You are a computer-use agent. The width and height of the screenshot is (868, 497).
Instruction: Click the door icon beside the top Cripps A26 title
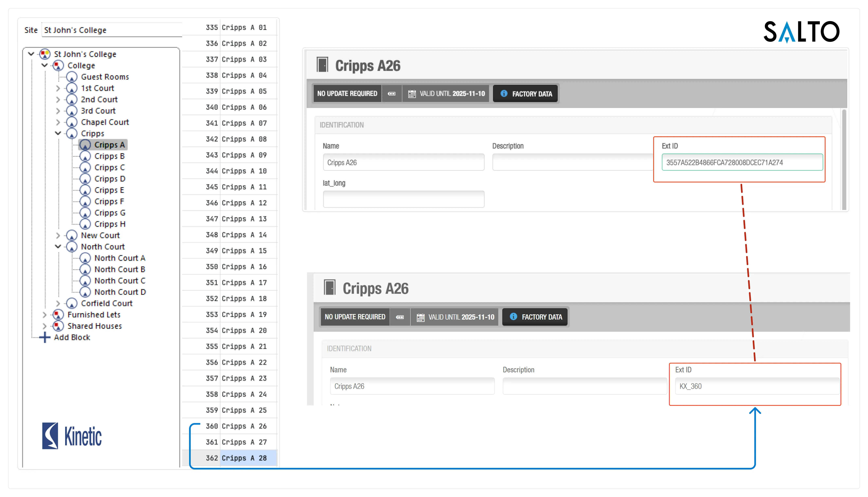pos(322,65)
